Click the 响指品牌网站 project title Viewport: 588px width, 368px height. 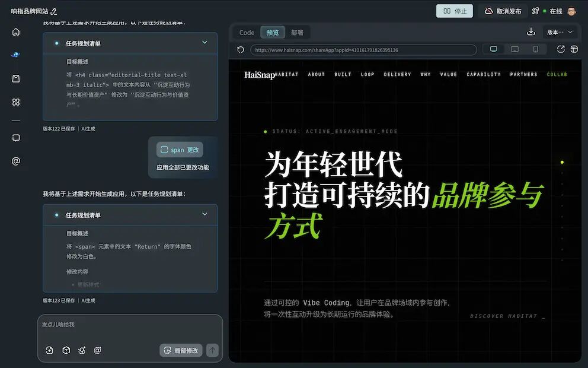pyautogui.click(x=29, y=12)
